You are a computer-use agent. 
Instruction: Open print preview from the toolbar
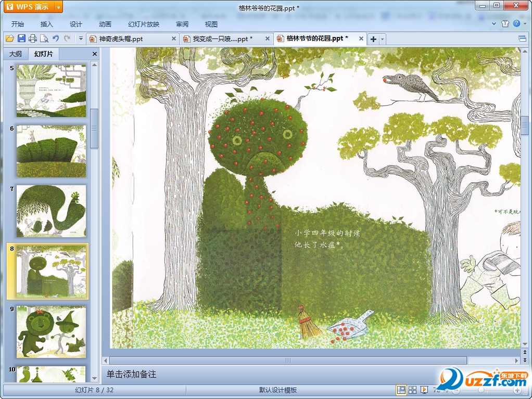(44, 38)
